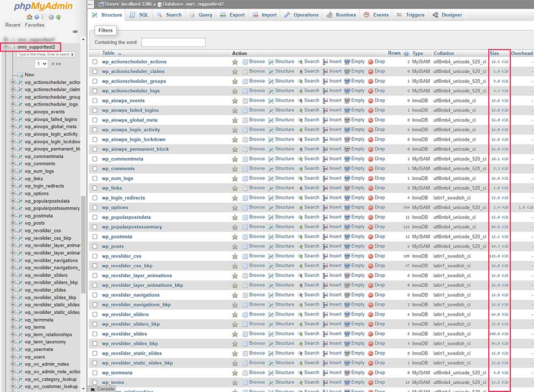Click the Recent tables button
The height and width of the screenshot is (392, 534).
pos(13,25)
